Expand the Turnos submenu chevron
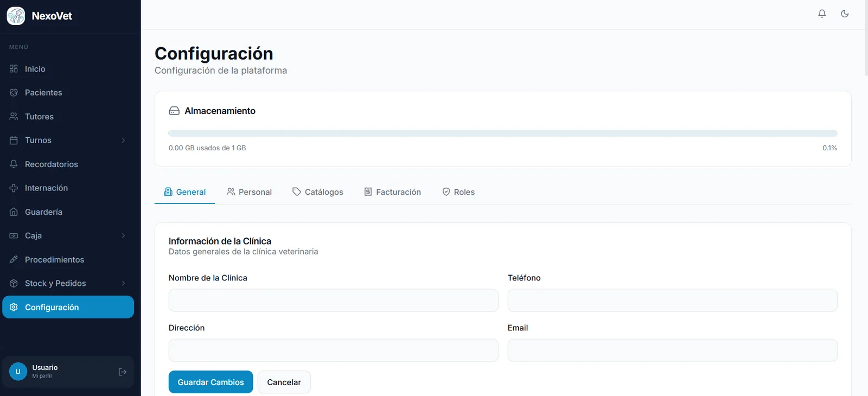The height and width of the screenshot is (396, 868). [123, 140]
